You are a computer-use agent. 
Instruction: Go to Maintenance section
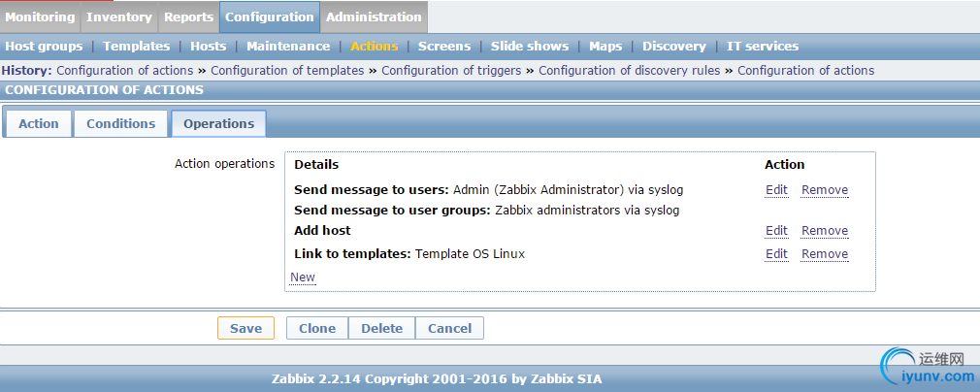point(288,46)
